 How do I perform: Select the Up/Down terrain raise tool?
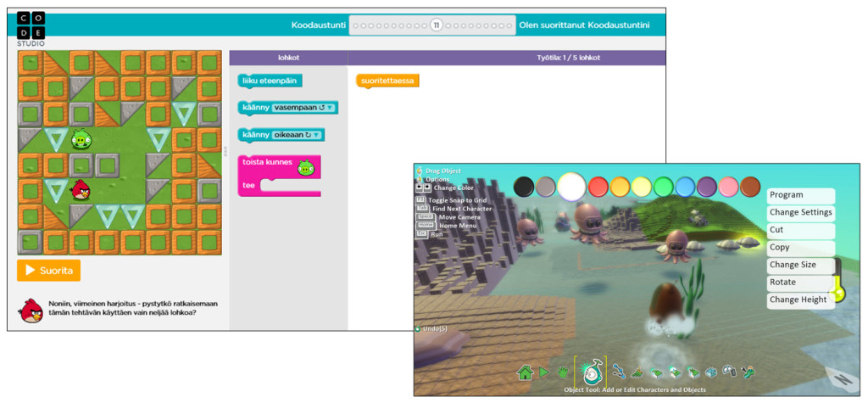coord(656,372)
